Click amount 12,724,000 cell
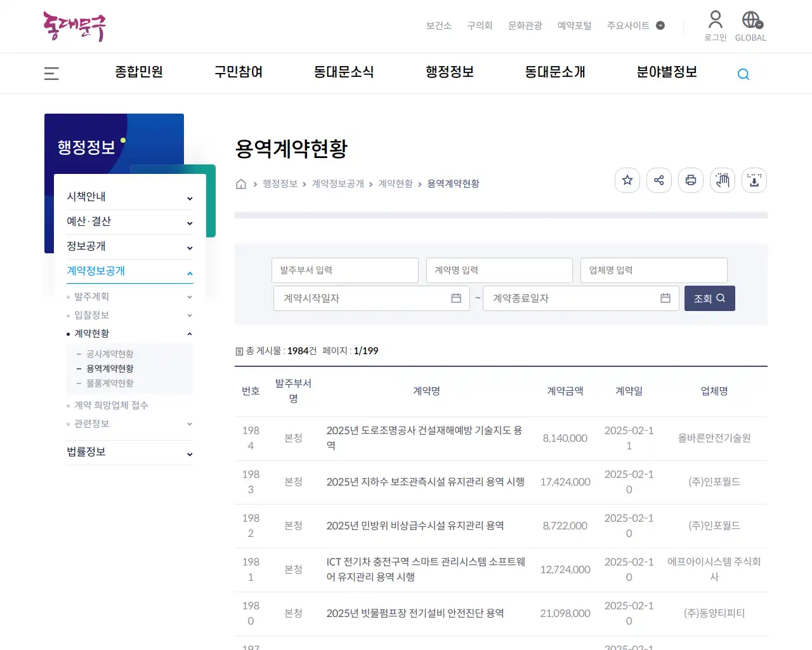 pyautogui.click(x=565, y=569)
